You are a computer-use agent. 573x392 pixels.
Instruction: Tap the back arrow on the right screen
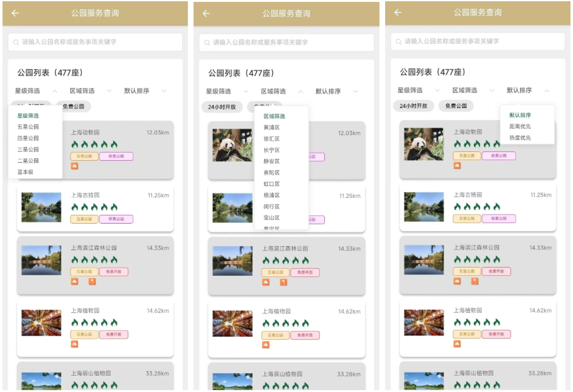(x=398, y=13)
